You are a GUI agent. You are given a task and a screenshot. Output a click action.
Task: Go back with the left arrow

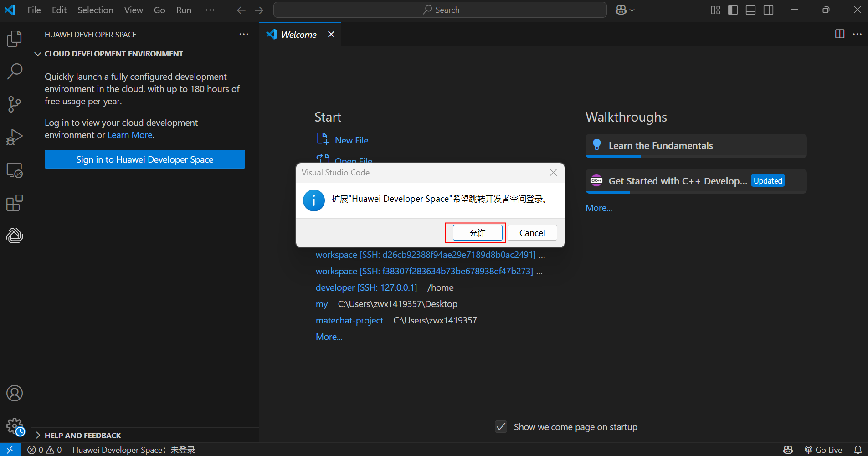coord(241,10)
